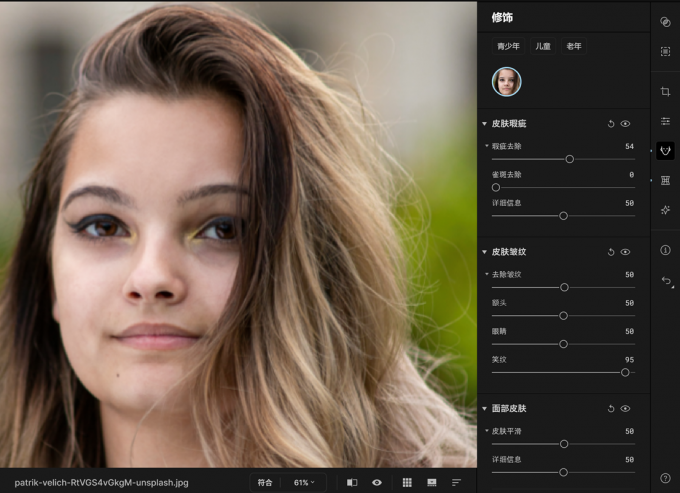Click the 符合 fit button
This screenshot has height=493, width=680.
(x=265, y=483)
